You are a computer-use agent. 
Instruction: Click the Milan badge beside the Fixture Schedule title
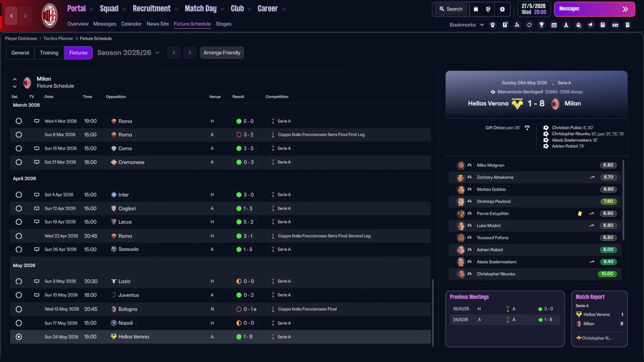click(x=27, y=82)
